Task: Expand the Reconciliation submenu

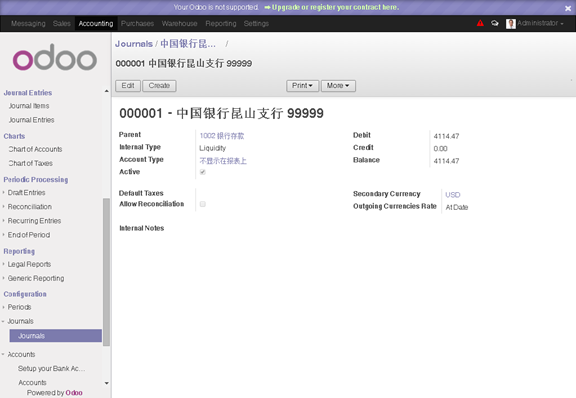Action: coord(30,207)
